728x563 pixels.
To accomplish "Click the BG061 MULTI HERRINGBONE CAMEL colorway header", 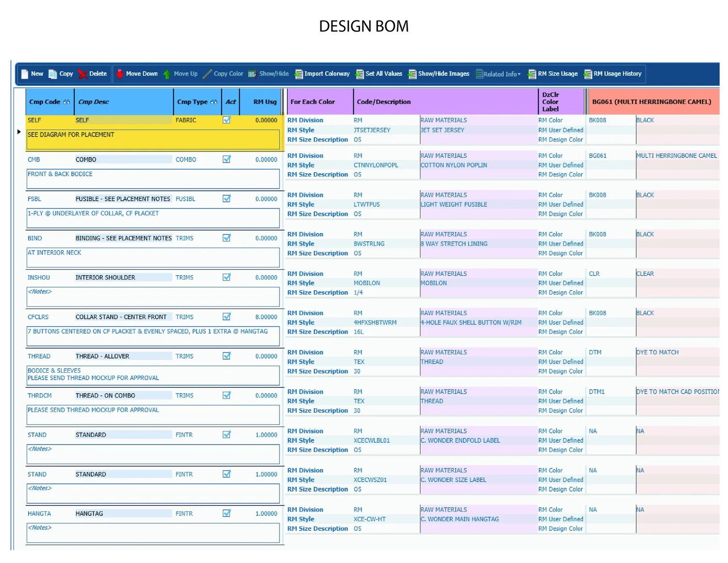I will pyautogui.click(x=653, y=102).
